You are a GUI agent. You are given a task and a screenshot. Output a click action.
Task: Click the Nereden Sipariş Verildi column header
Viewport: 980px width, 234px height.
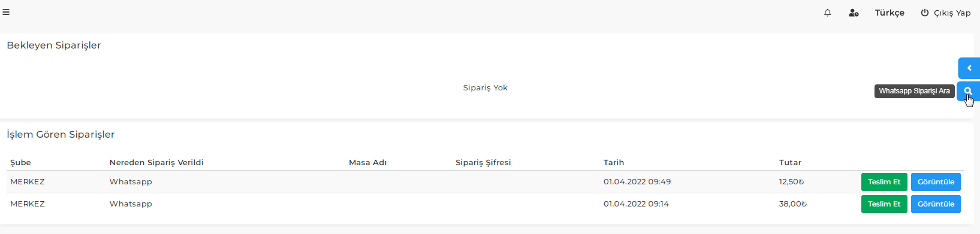156,162
